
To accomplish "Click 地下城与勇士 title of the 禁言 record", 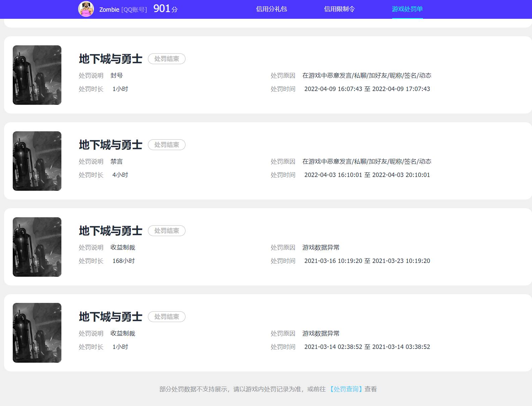I will pos(111,145).
